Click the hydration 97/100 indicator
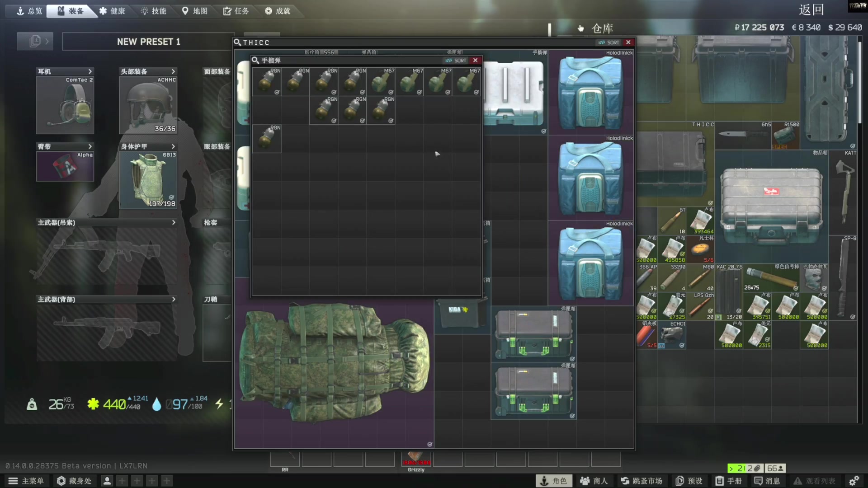The height and width of the screenshot is (488, 868). point(180,404)
